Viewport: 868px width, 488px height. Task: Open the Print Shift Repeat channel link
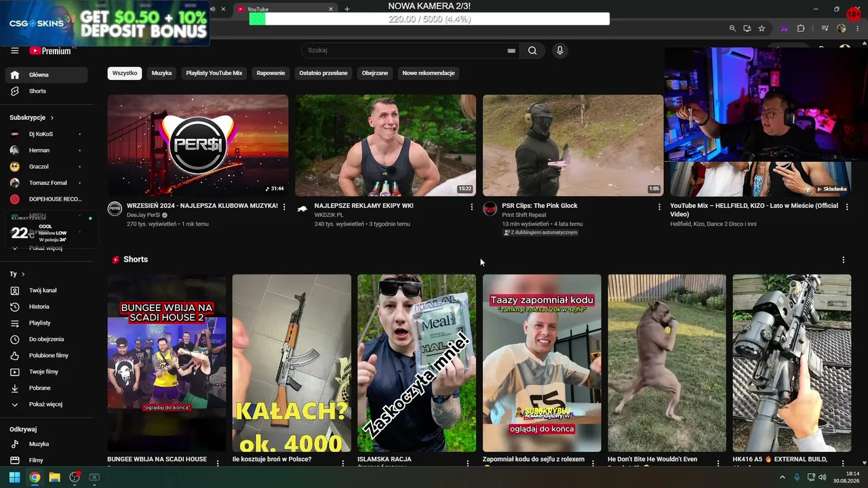[524, 215]
